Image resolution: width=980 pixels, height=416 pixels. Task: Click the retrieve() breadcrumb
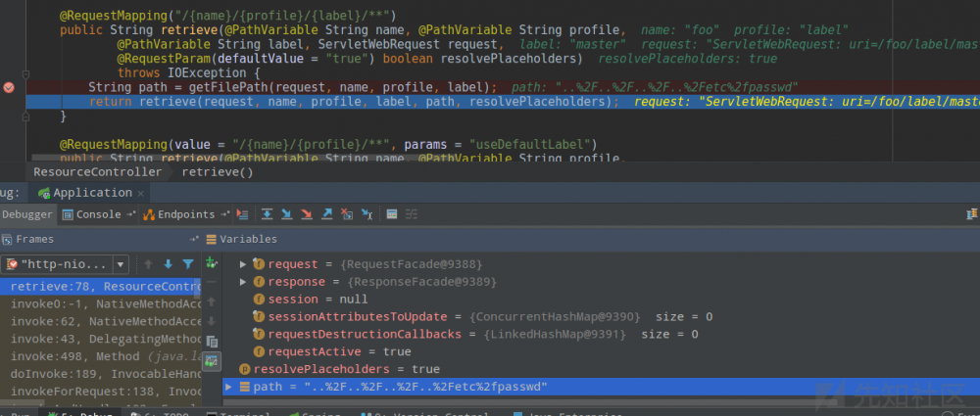click(x=218, y=171)
